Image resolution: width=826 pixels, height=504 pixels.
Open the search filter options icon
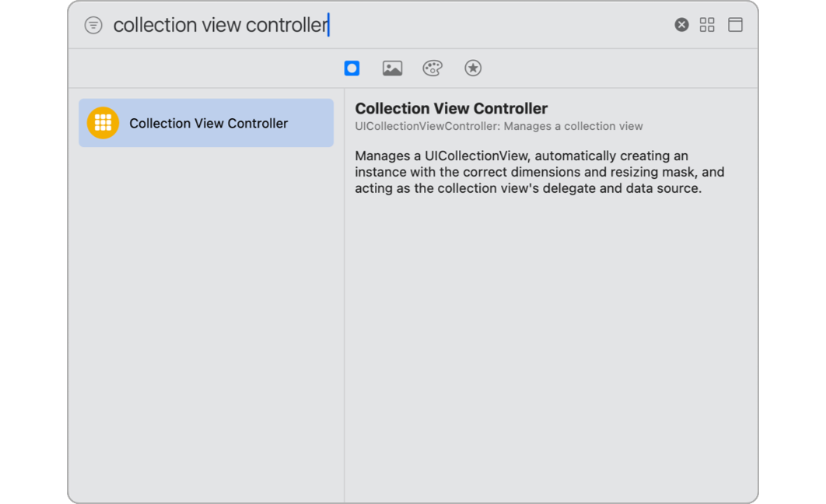click(93, 24)
